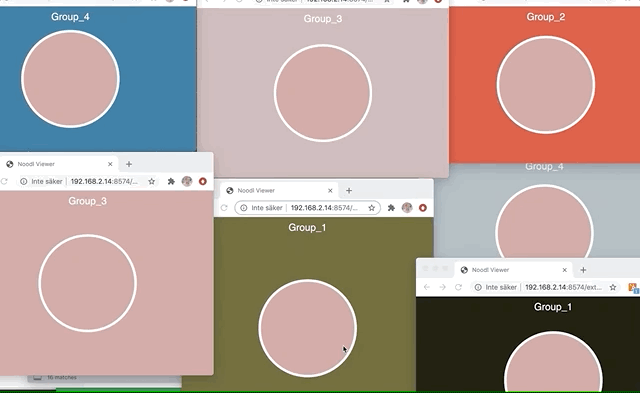Screen dimensions: 640x393
Task: Click the circle in orange Group_2 window
Action: [x=546, y=85]
